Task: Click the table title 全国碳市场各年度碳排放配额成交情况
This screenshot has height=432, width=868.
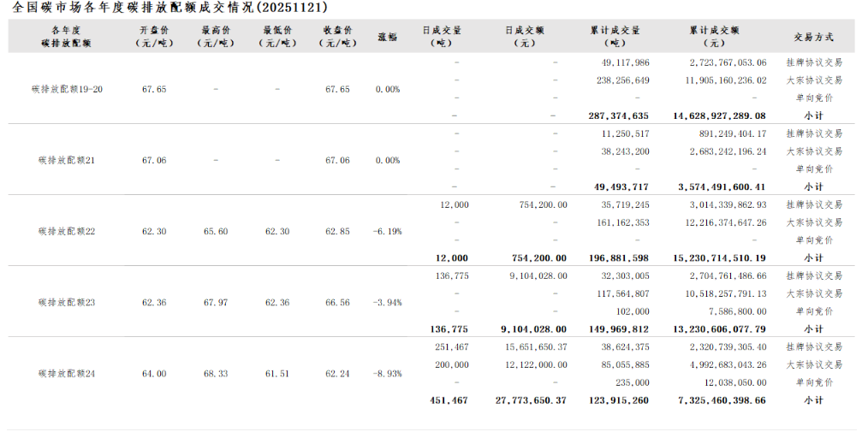Action: coord(170,7)
